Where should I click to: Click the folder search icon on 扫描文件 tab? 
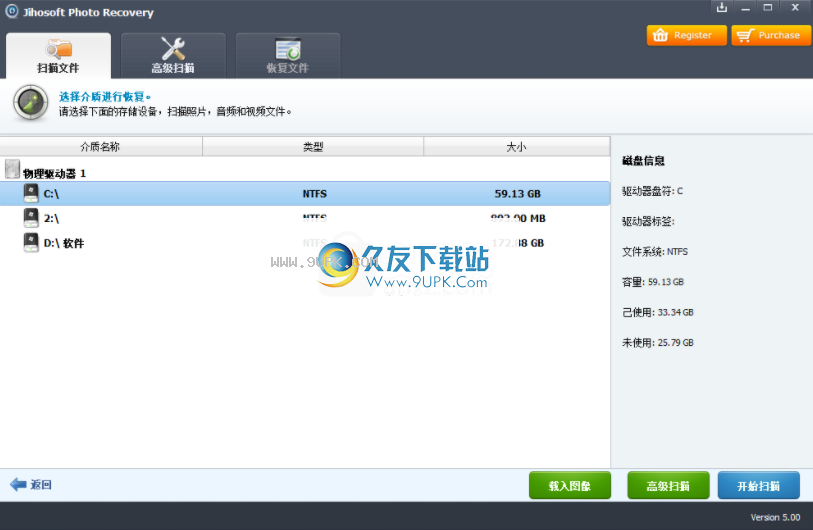coord(58,49)
